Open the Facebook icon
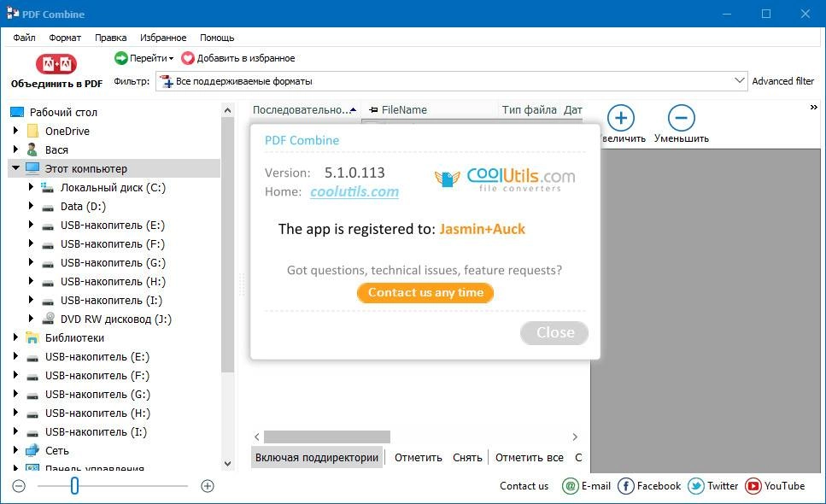 626,485
